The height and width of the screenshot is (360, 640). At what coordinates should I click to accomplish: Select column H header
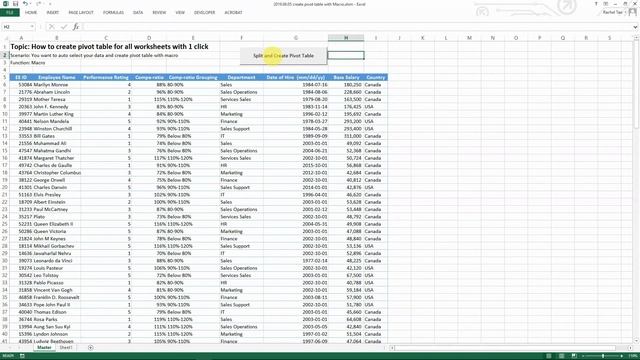point(346,38)
